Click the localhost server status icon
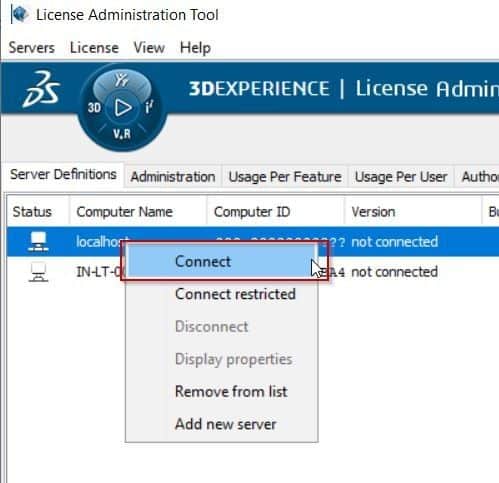The width and height of the screenshot is (499, 483). (38, 242)
